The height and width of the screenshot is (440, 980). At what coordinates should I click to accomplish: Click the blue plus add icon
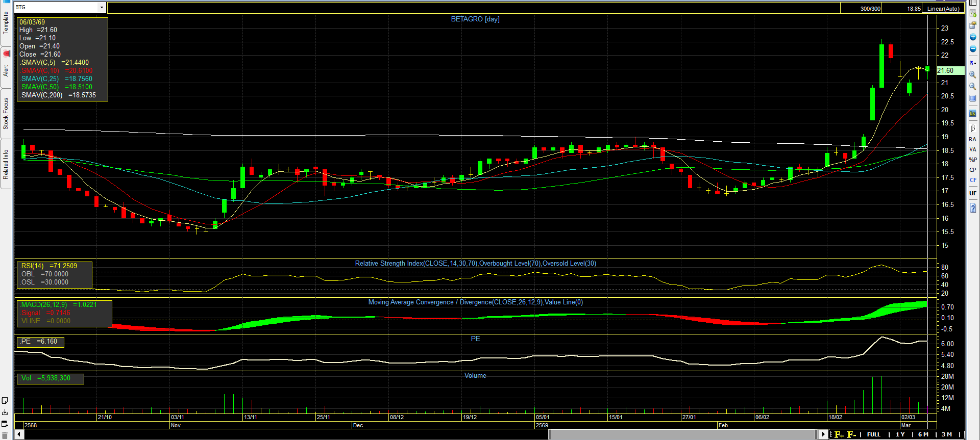click(x=973, y=37)
